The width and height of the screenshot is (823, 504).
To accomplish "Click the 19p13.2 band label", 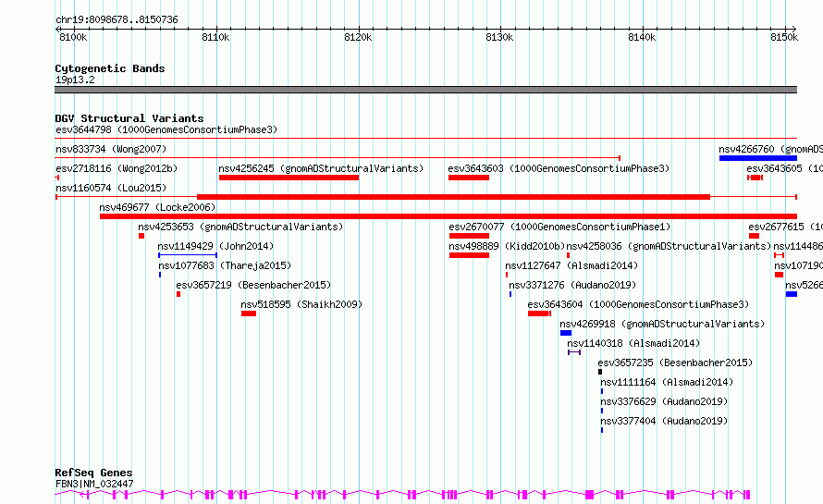I will click(75, 80).
